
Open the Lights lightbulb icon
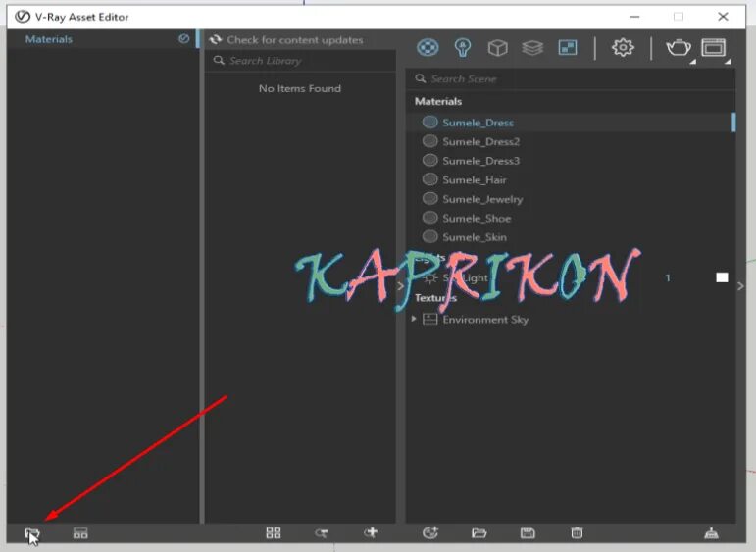tap(463, 48)
